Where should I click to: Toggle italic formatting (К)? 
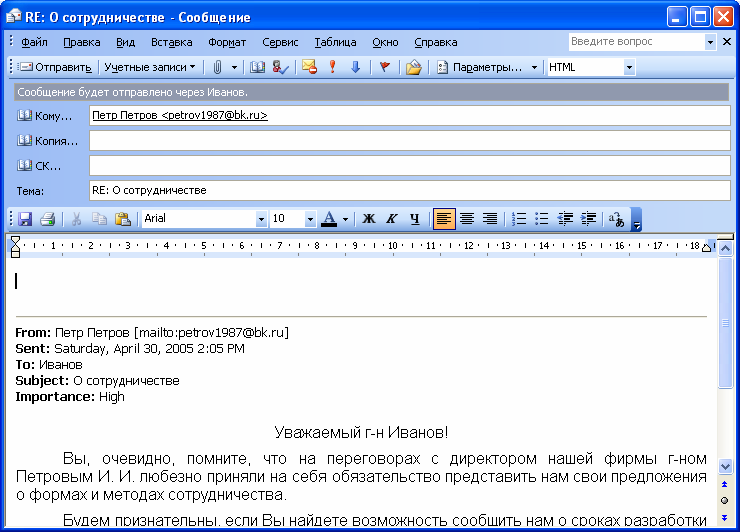(391, 219)
